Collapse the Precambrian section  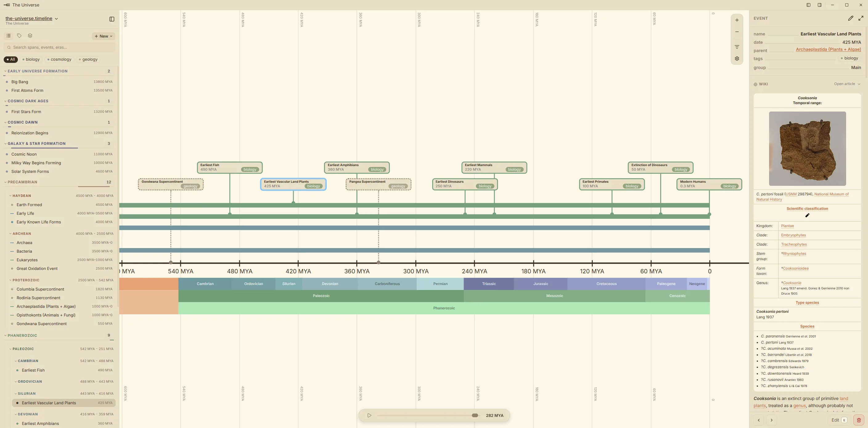(x=5, y=182)
